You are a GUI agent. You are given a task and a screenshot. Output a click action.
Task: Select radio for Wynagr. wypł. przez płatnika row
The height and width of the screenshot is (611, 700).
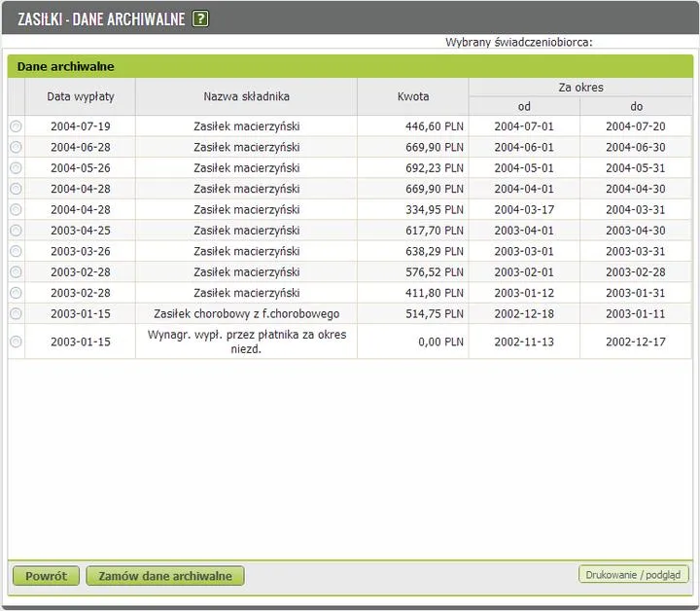point(16,341)
